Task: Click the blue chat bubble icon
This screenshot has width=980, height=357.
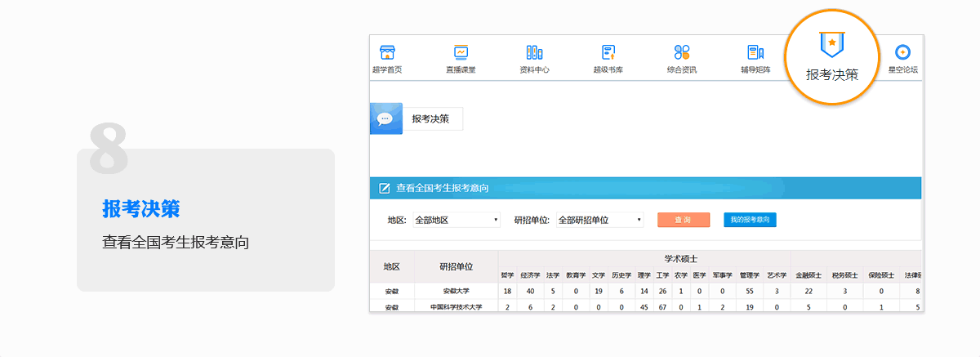Action: pyautogui.click(x=385, y=118)
